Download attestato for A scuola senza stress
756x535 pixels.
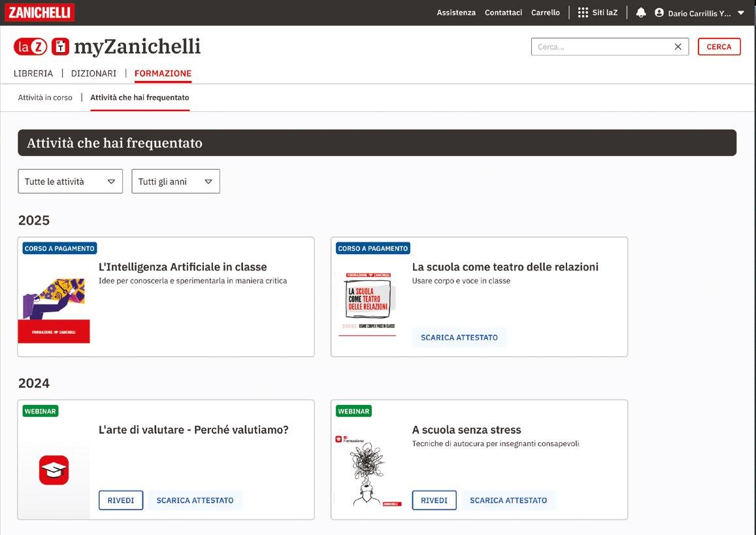(508, 500)
